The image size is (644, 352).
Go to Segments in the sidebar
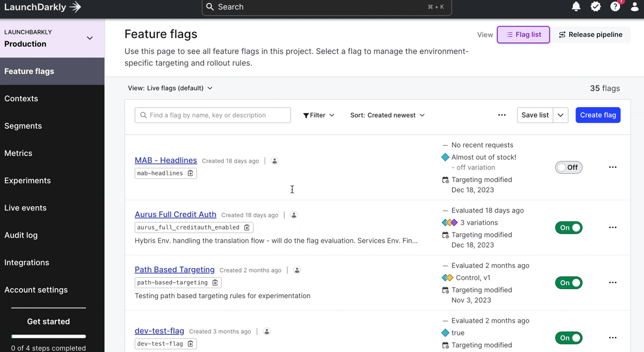click(23, 126)
